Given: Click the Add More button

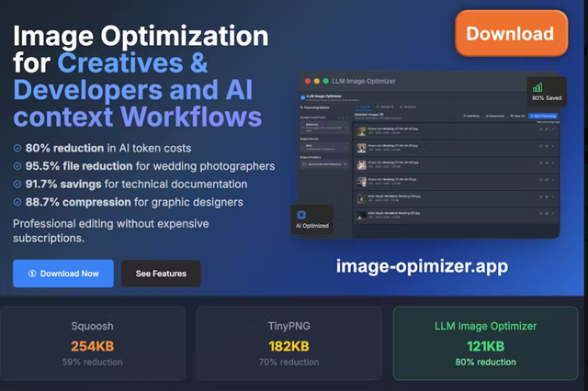Looking at the screenshot, I should tap(471, 116).
